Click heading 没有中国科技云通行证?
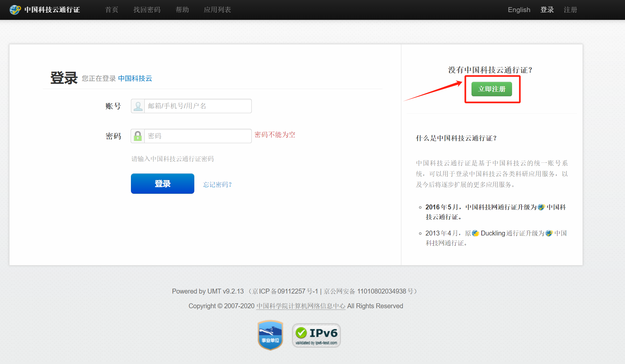 click(490, 70)
